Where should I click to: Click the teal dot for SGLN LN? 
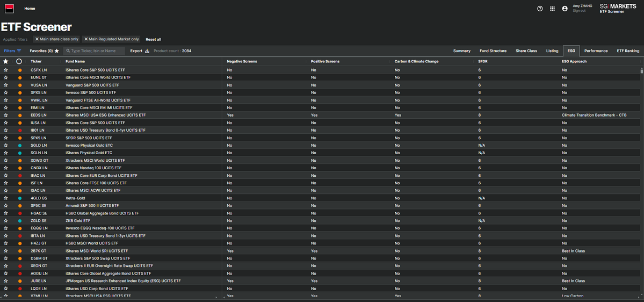pos(20,153)
